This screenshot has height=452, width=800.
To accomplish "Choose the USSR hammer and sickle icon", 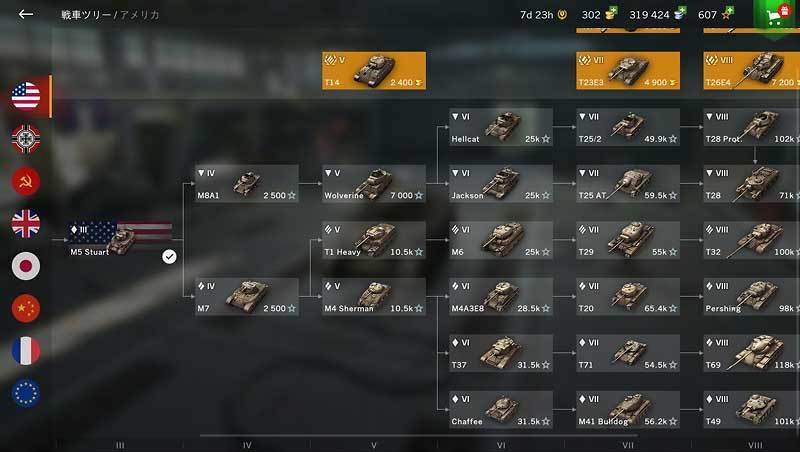I will 26,181.
